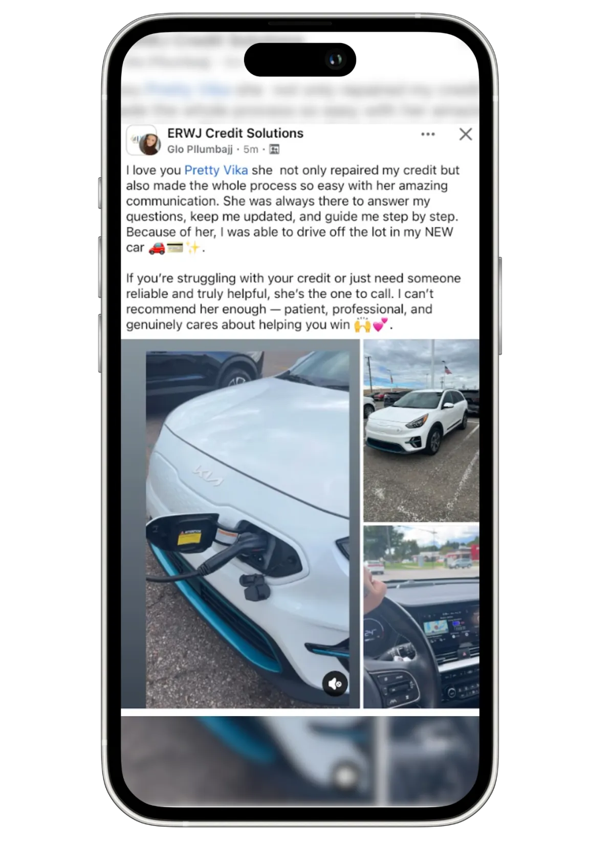Viewport: 614px width, 868px height.
Task: Tap the sparkles emoji after credit card
Action: (x=193, y=248)
